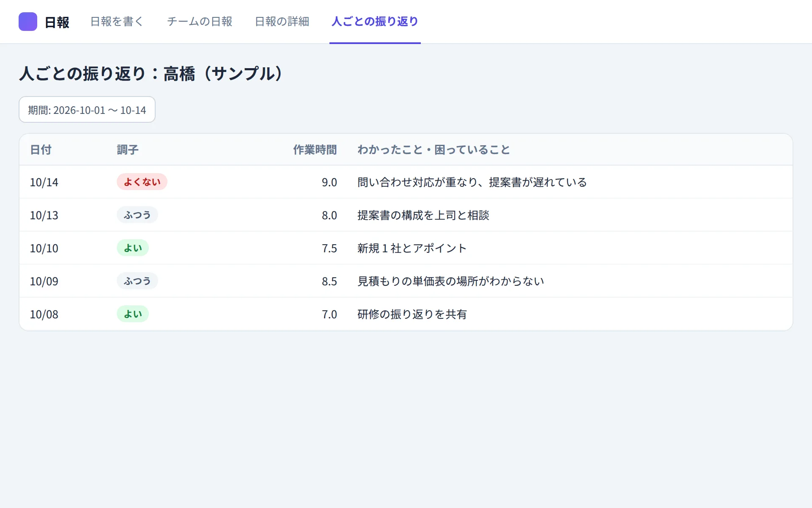Click the ふつう badge in 10/09 row
812x508 pixels.
[137, 281]
